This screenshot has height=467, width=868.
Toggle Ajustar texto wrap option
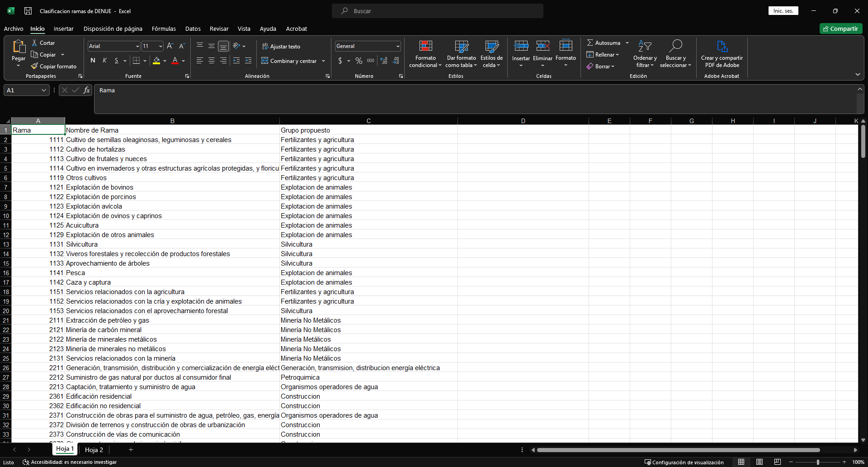[x=281, y=47]
